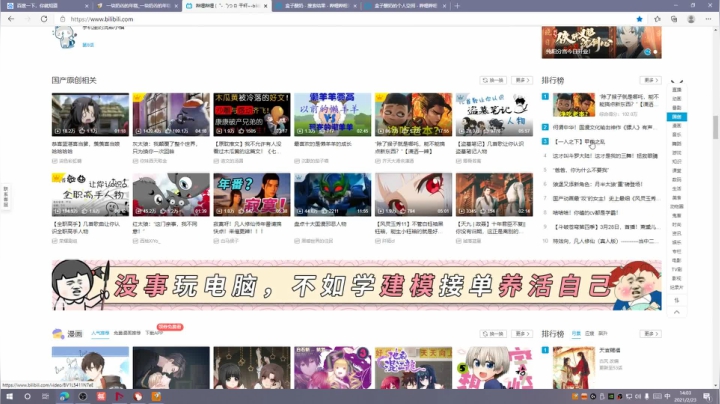Jump to 纪录片 in right side navigation

point(676,287)
